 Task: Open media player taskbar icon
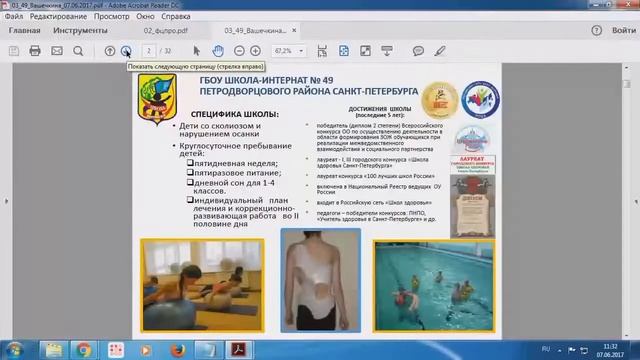point(146,350)
